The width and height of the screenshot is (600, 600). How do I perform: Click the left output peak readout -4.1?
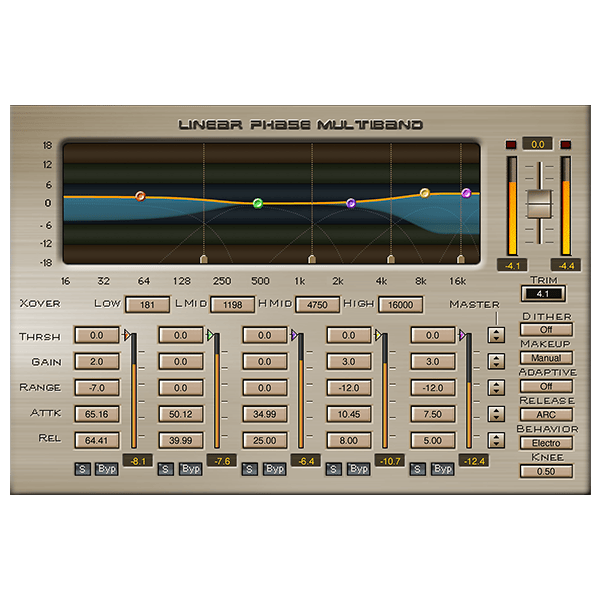click(x=512, y=265)
